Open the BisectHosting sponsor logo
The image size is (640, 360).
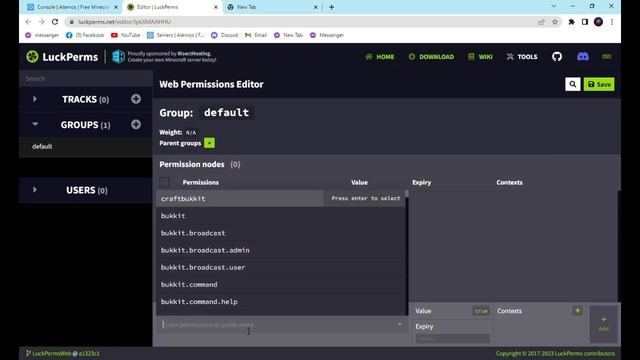point(118,57)
